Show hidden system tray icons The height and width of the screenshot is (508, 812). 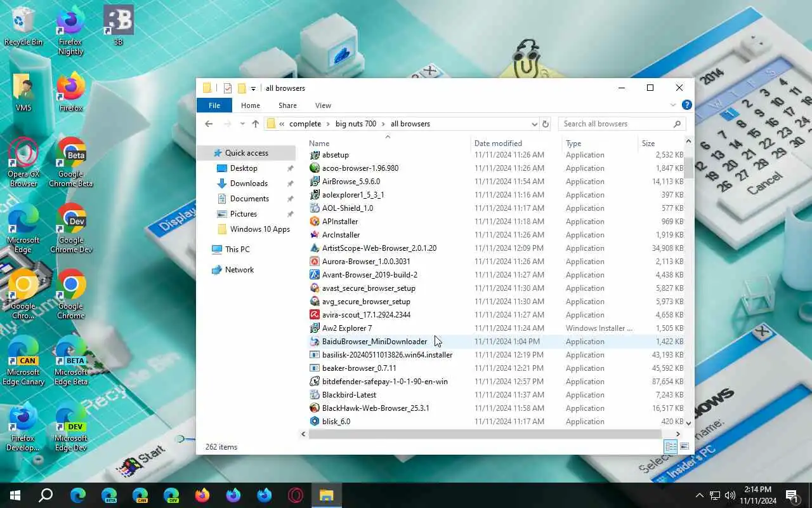pos(700,495)
